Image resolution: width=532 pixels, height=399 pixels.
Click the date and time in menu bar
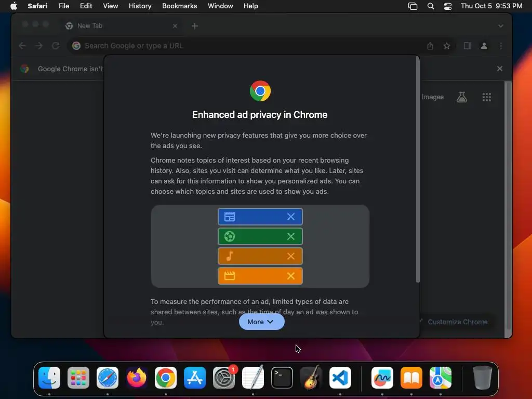pyautogui.click(x=491, y=6)
